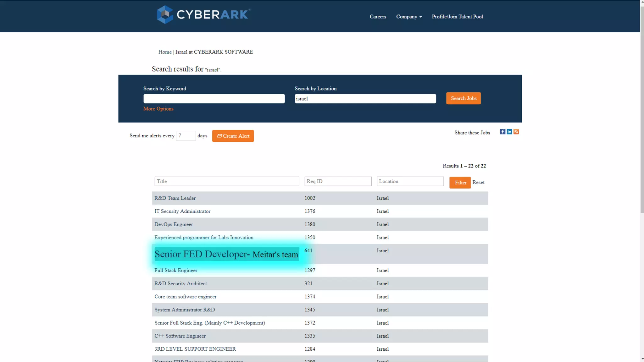Click the Search by Keyword field
The height and width of the screenshot is (362, 644).
[x=214, y=99]
